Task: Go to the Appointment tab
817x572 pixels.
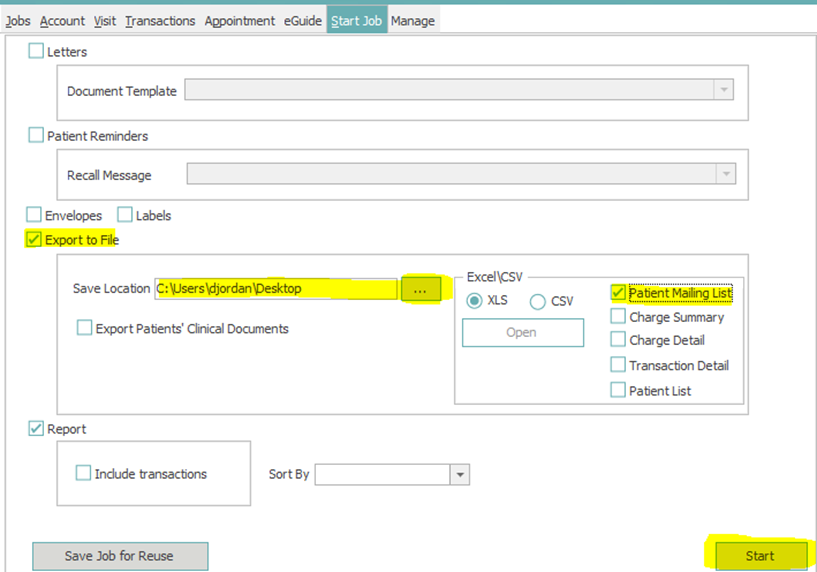Action: [240, 20]
